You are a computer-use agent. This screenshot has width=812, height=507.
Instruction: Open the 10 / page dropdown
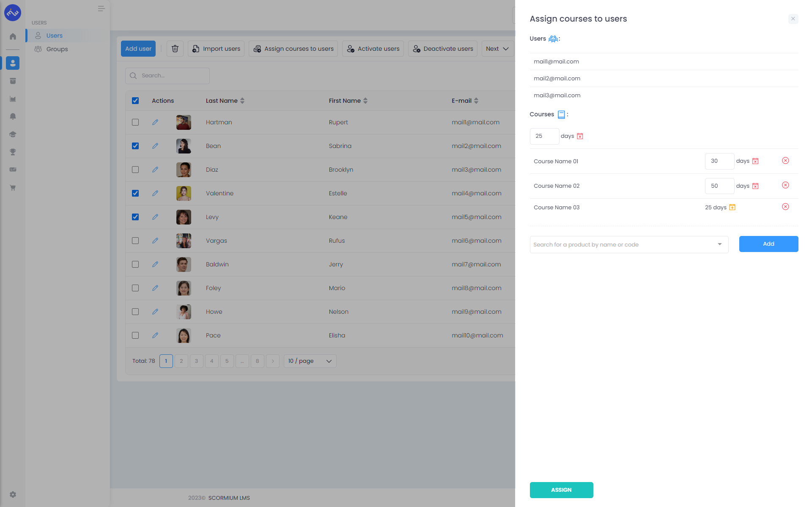pos(310,361)
